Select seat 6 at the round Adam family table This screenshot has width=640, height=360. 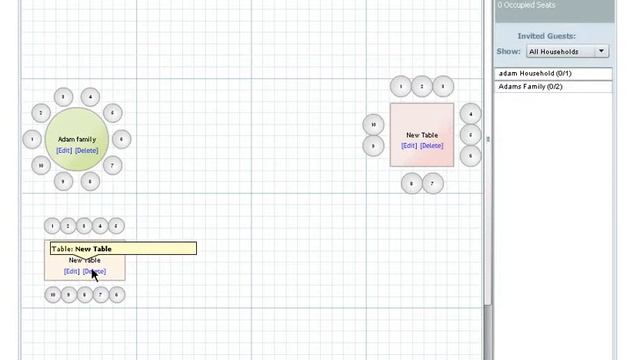coord(121,139)
